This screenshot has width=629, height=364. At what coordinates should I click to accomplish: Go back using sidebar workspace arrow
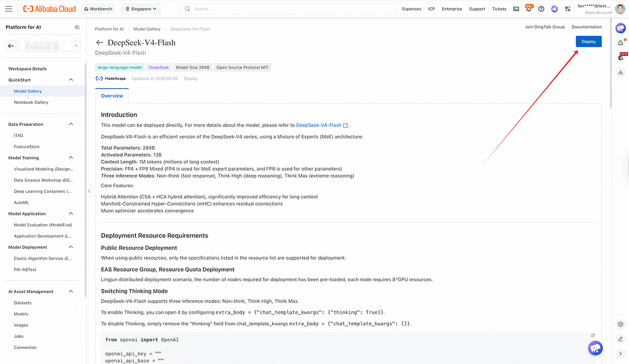[x=11, y=45]
